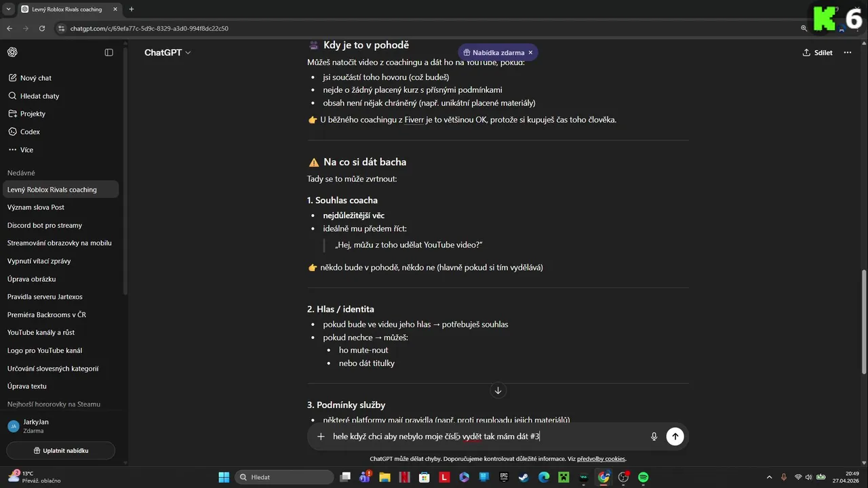Open Minecraft from taskbar
Screen dimensions: 868x488
564,477
